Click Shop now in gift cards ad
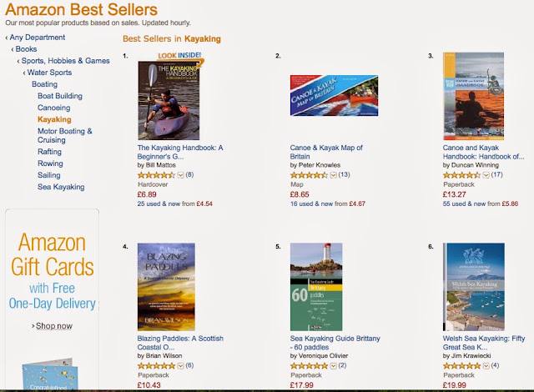Viewport: 534px width, 392px height. [53, 326]
